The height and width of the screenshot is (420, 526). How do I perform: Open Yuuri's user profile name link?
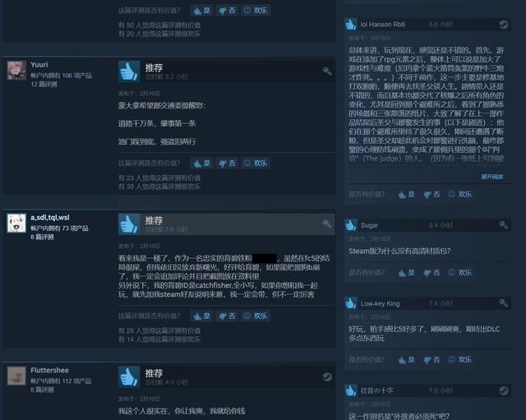click(x=39, y=64)
